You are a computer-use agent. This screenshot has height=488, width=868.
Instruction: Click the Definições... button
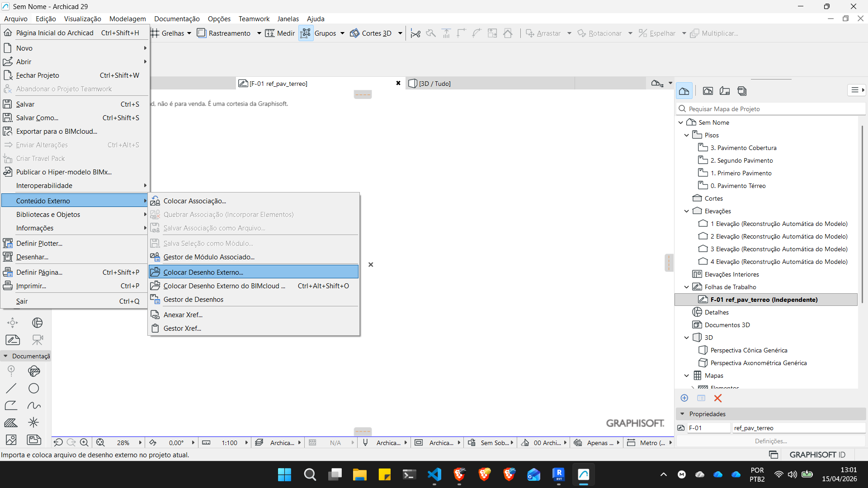coord(771,441)
